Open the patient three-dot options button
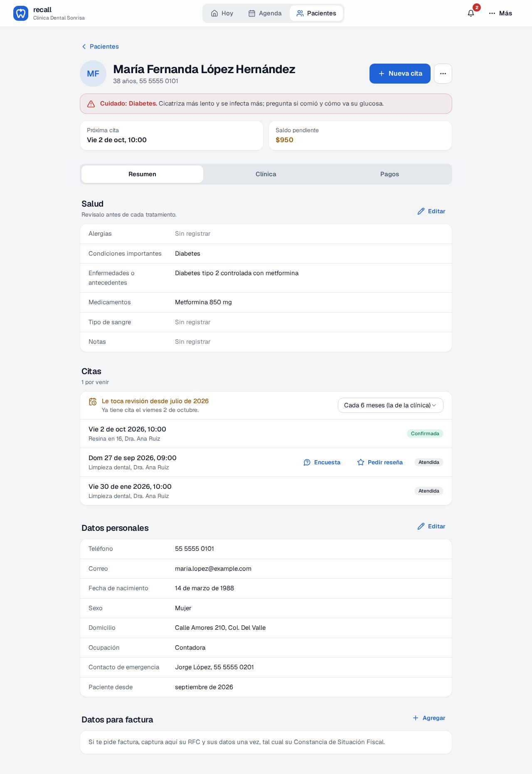 click(443, 74)
